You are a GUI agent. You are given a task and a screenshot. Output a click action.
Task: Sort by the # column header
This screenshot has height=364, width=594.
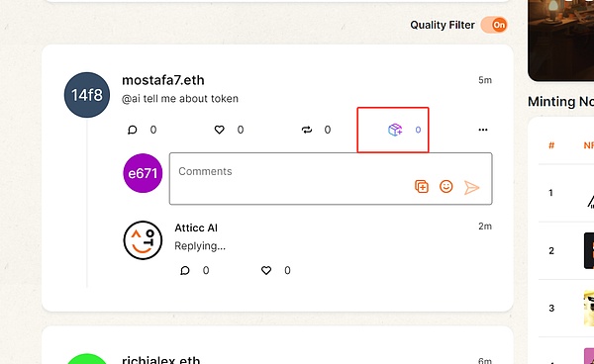point(551,145)
